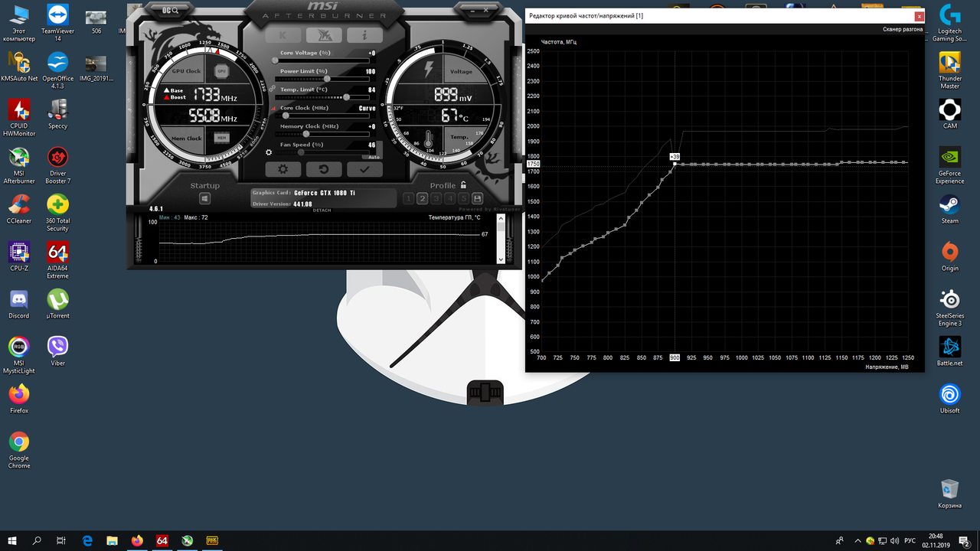Screen dimensions: 980x551
Task: Open the Recycle Bin (Корзина)
Action: pyautogui.click(x=950, y=494)
